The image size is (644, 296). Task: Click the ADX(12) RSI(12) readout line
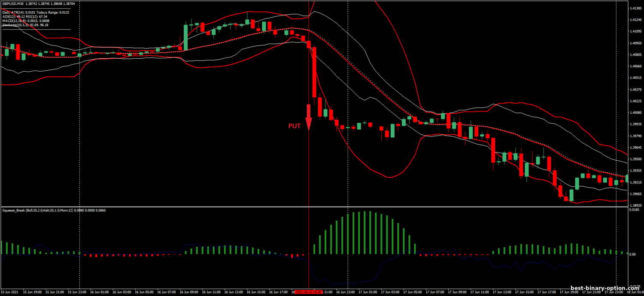tap(24, 17)
